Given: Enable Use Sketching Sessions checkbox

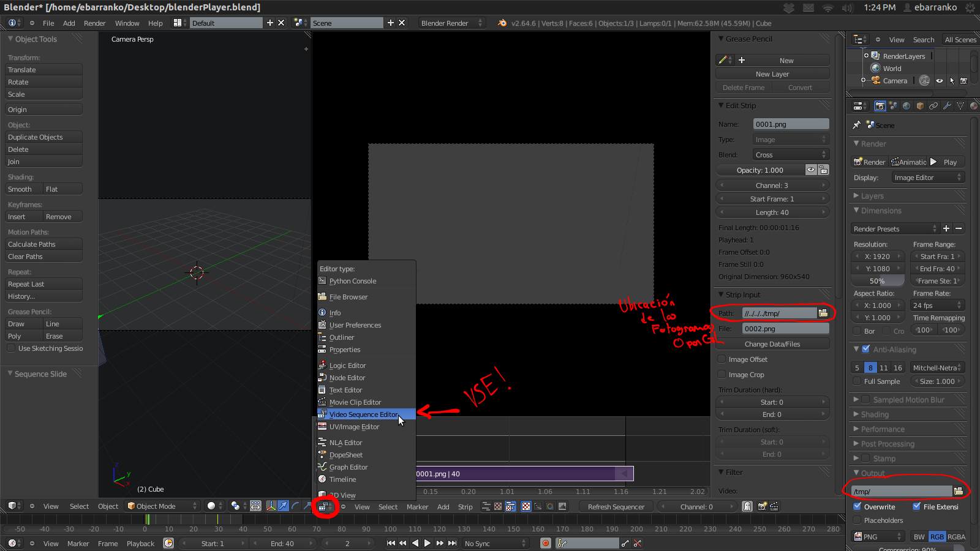Looking at the screenshot, I should coord(11,348).
